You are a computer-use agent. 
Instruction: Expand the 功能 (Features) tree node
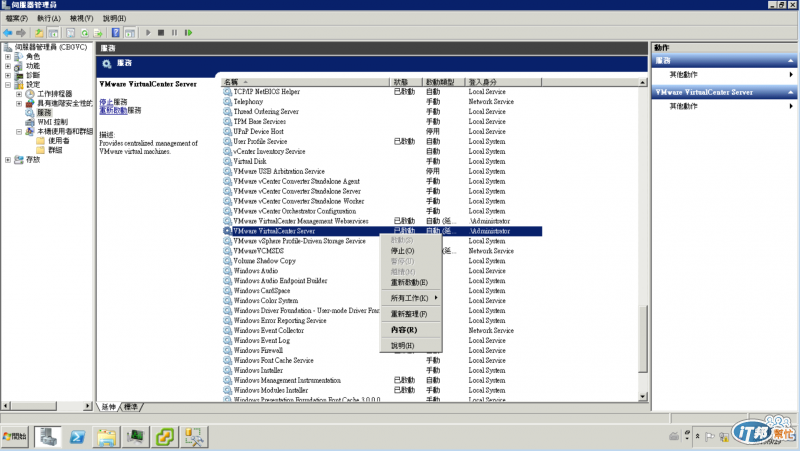8,66
